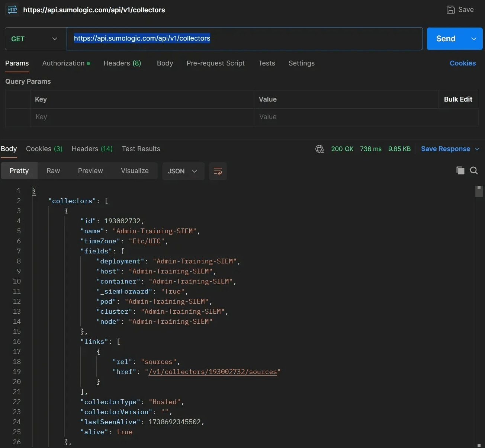This screenshot has width=485, height=448.
Task: Open Cookies management
Action: click(462, 63)
